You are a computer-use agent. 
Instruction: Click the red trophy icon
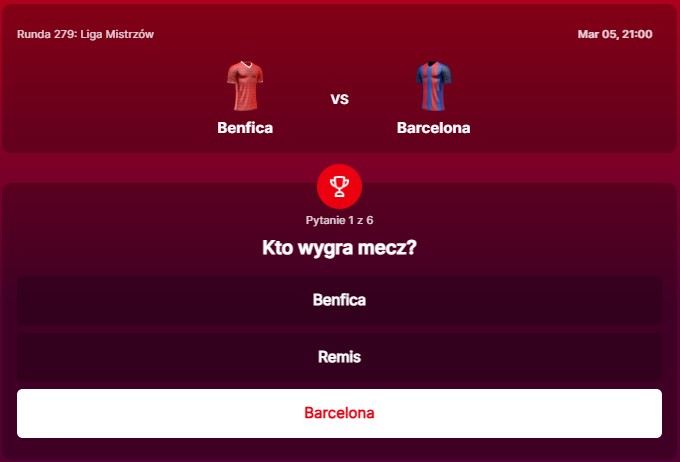coord(339,185)
